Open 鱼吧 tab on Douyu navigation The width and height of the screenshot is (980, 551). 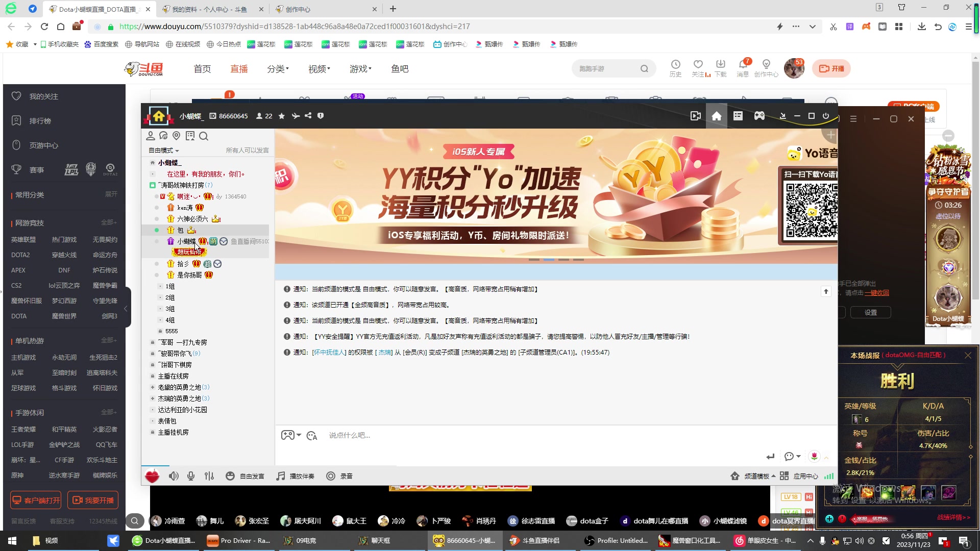(400, 69)
